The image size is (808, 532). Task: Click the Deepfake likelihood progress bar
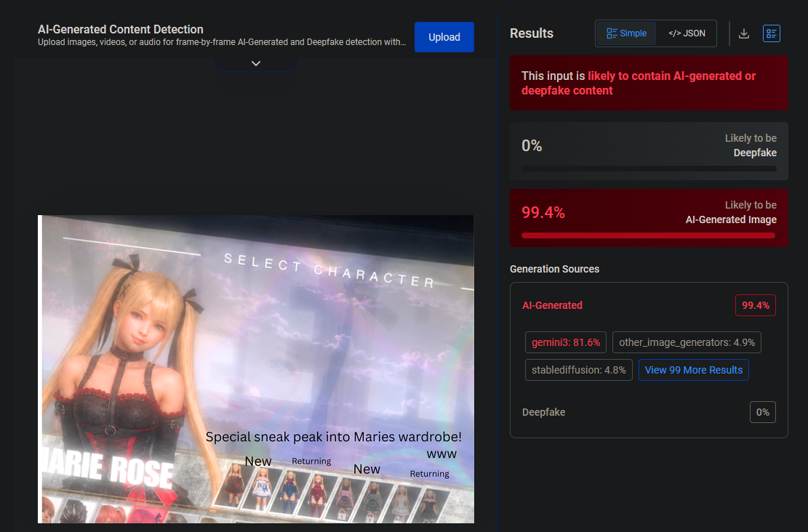(648, 169)
